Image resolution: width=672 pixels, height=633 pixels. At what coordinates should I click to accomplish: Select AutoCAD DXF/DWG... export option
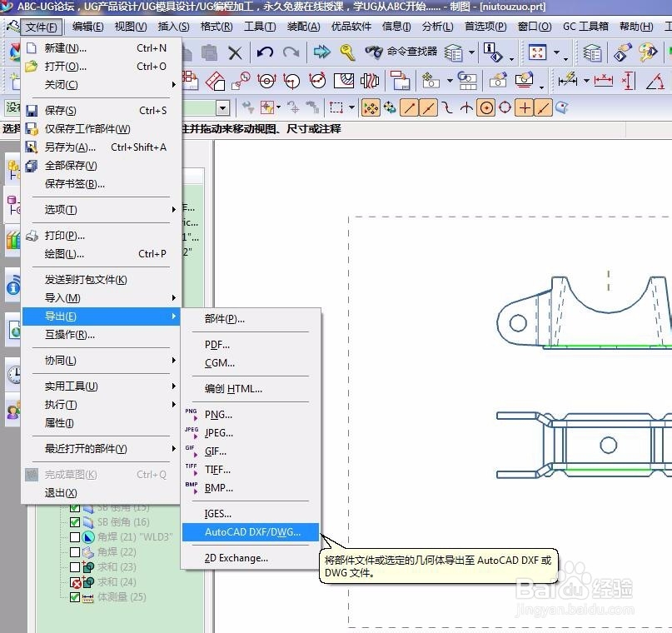(251, 532)
